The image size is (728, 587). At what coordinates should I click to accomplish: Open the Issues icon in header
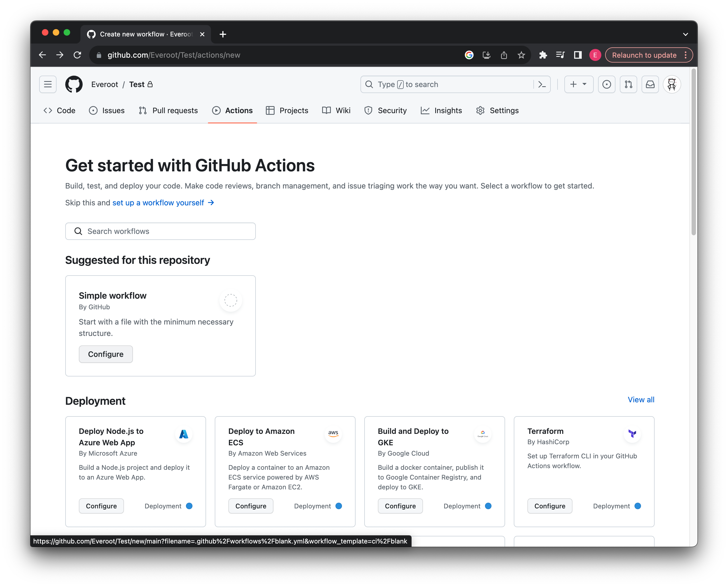click(x=606, y=84)
